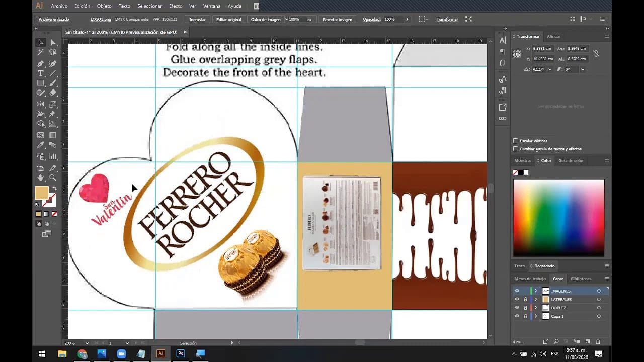Choose the Column Graph tool

53,157
